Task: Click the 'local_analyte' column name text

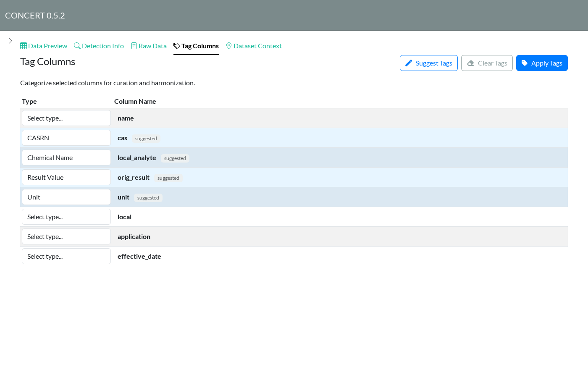Action: tap(137, 158)
